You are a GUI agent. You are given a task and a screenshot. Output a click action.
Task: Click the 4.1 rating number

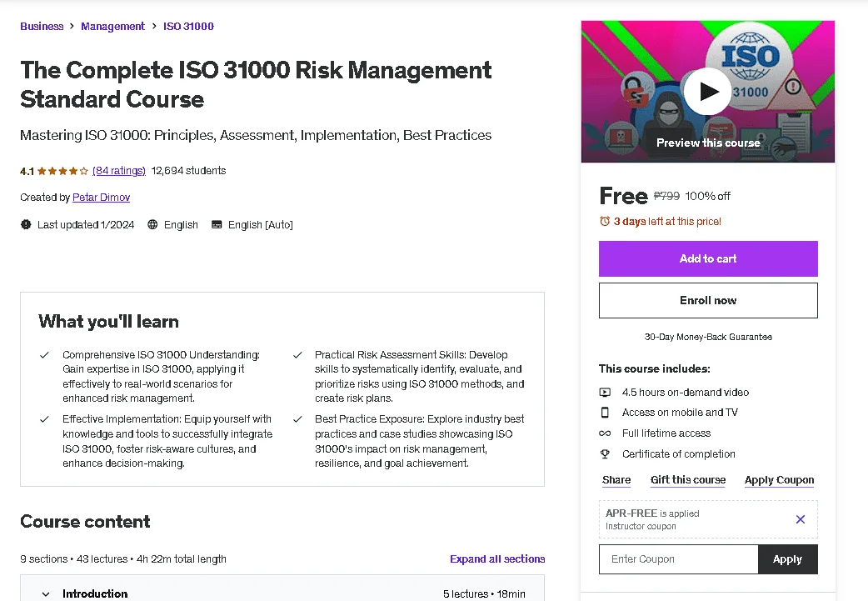pos(27,171)
